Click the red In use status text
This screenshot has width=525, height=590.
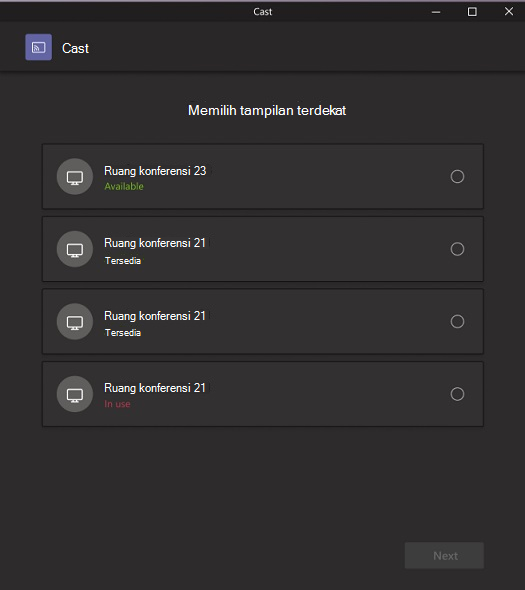click(x=117, y=404)
